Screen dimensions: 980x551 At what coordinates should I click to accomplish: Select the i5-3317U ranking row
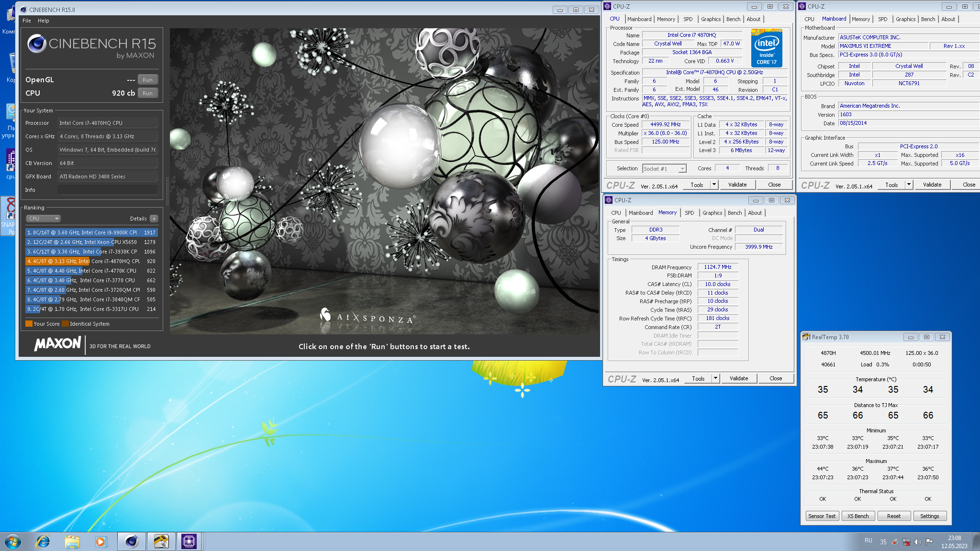point(91,309)
